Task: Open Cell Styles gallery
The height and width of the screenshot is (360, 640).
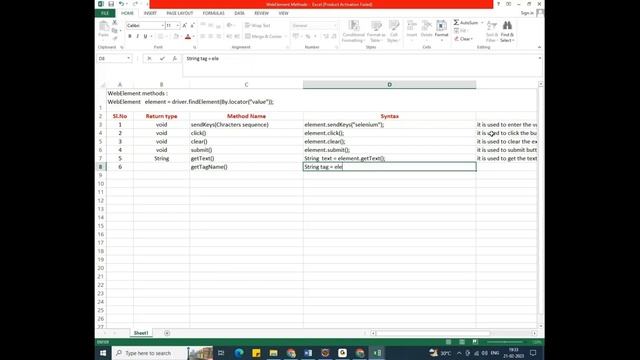Action: 393,31
